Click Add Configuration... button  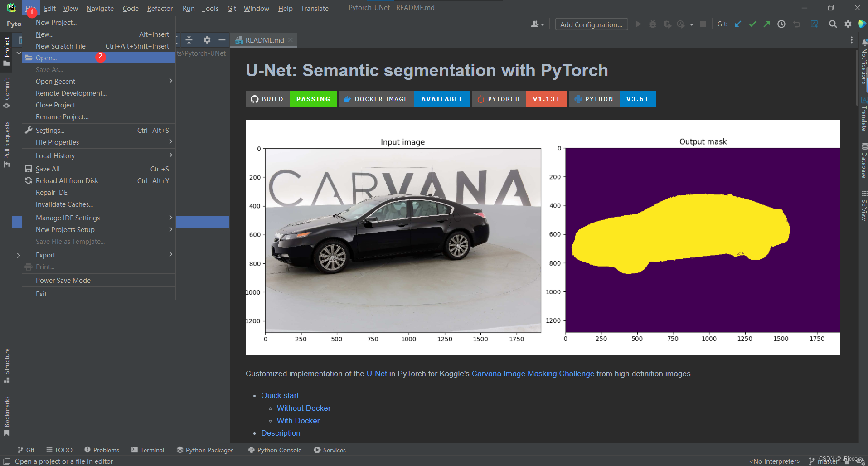point(591,24)
